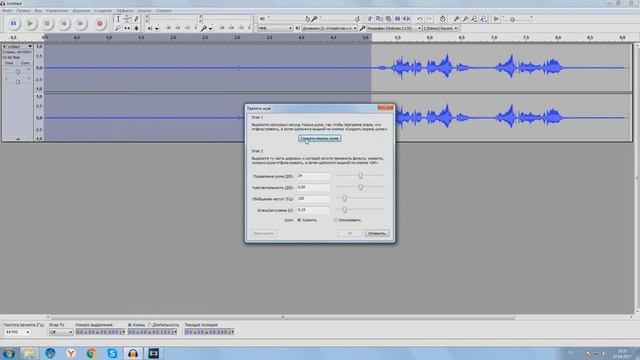
Task: Click the Undo arrow icon
Action: point(420,19)
